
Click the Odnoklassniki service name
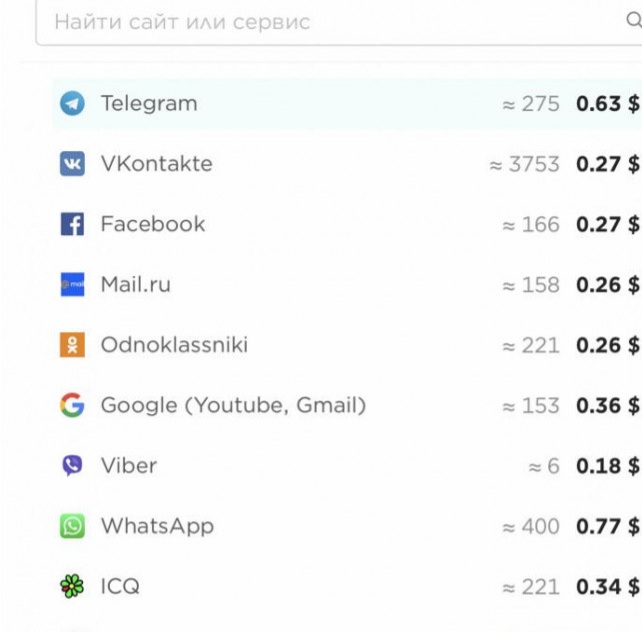click(x=174, y=345)
